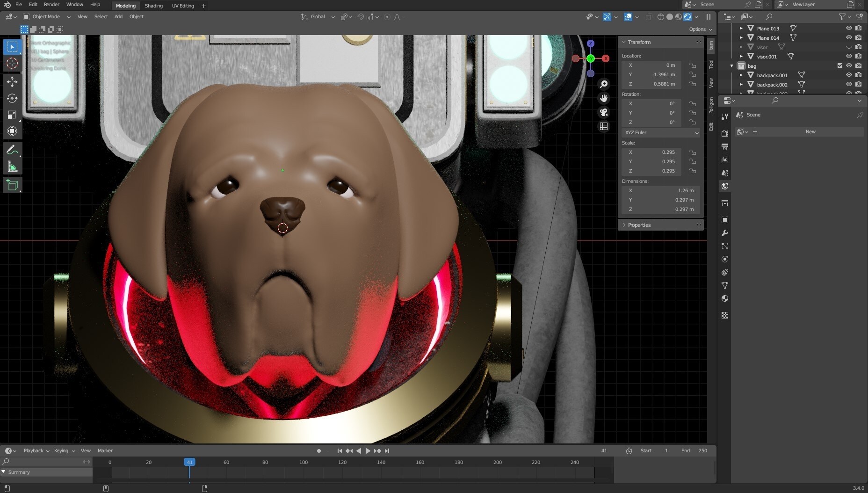Toggle viewport overlays
This screenshot has height=493, width=868.
pyautogui.click(x=628, y=17)
